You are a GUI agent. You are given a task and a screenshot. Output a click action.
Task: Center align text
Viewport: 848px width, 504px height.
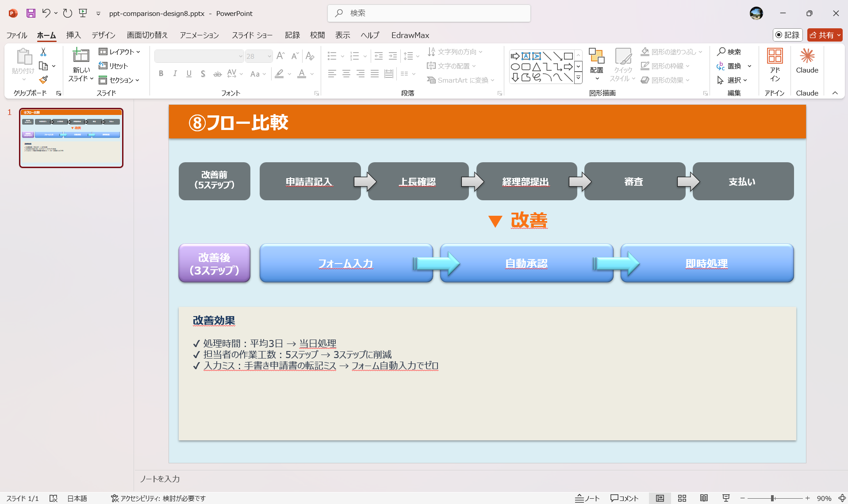(x=346, y=74)
